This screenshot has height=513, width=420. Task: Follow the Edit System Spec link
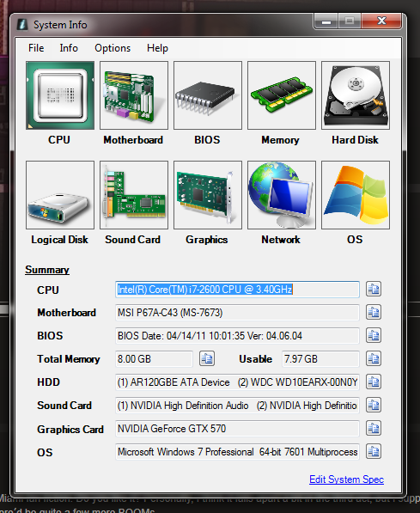click(x=346, y=479)
